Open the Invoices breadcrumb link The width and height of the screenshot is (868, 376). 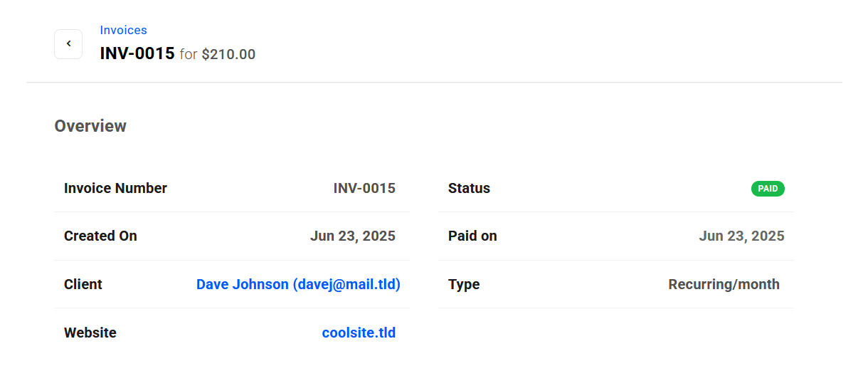pyautogui.click(x=123, y=30)
